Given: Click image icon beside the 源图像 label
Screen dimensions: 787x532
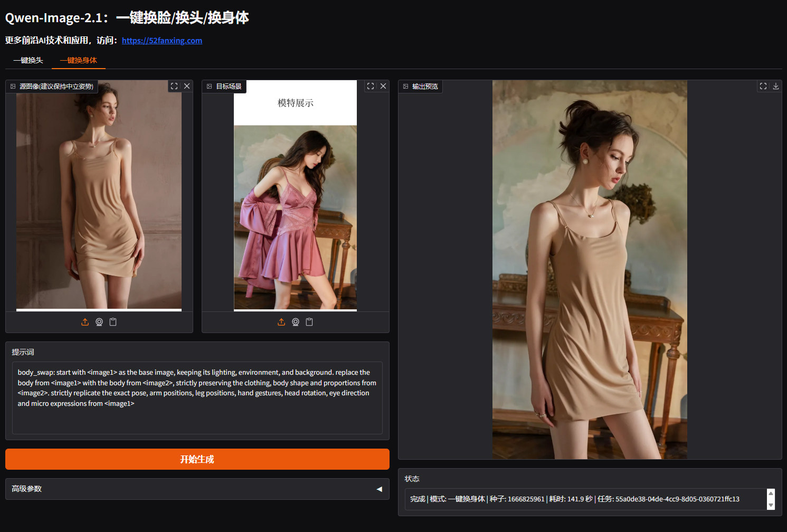Looking at the screenshot, I should pos(13,87).
